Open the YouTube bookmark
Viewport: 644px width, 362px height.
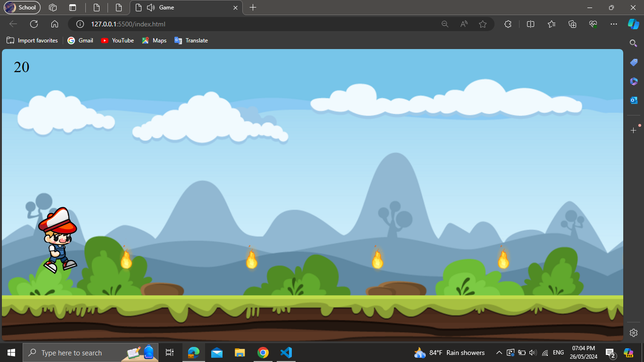pyautogui.click(x=117, y=41)
